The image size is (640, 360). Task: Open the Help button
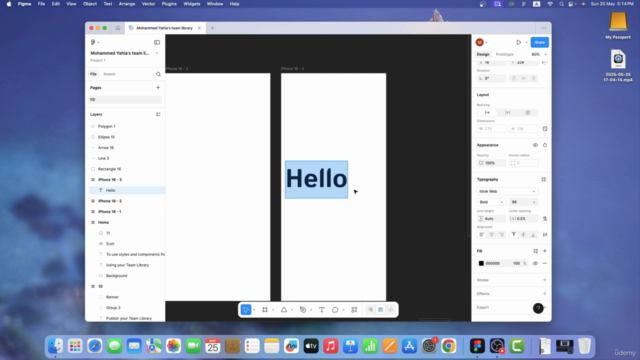point(538,308)
